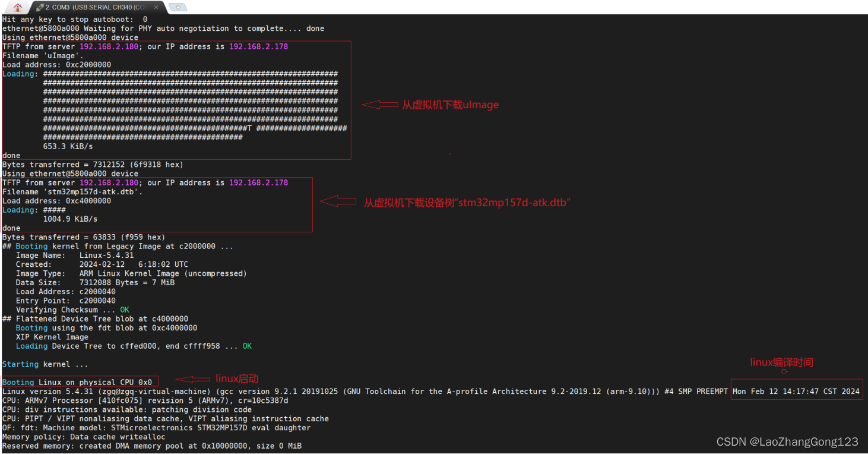Click 'Entry Point: c2000040' line

point(66,301)
